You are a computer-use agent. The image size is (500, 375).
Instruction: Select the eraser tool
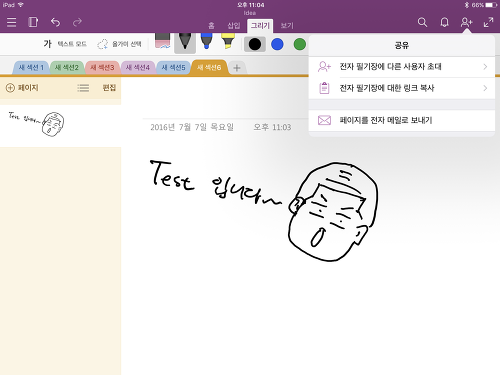pyautogui.click(x=163, y=41)
